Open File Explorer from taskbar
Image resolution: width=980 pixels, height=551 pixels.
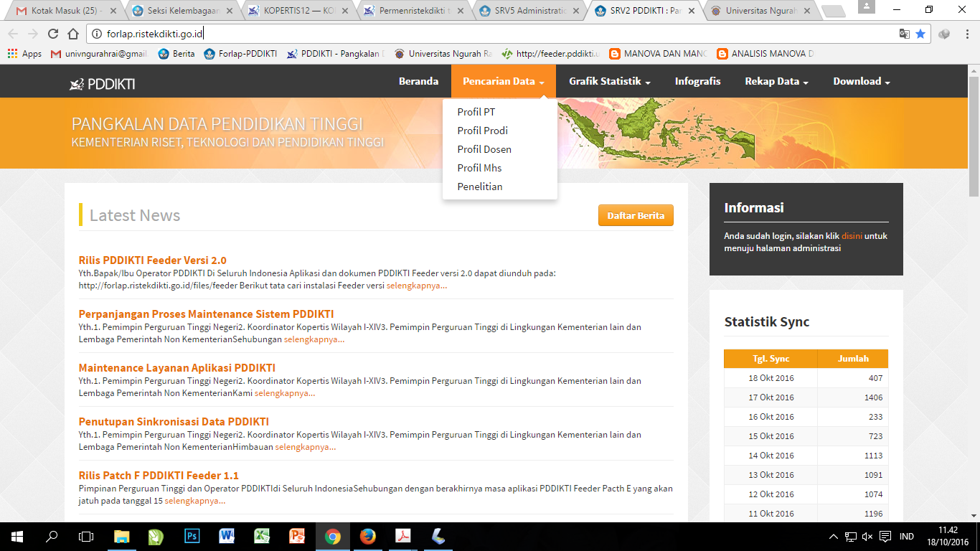pos(122,537)
